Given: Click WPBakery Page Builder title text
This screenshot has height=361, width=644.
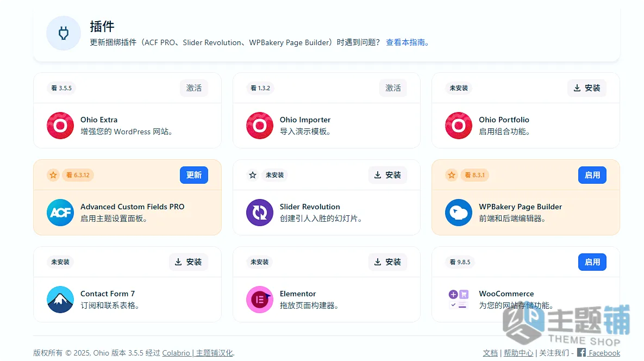Looking at the screenshot, I should click(521, 207).
